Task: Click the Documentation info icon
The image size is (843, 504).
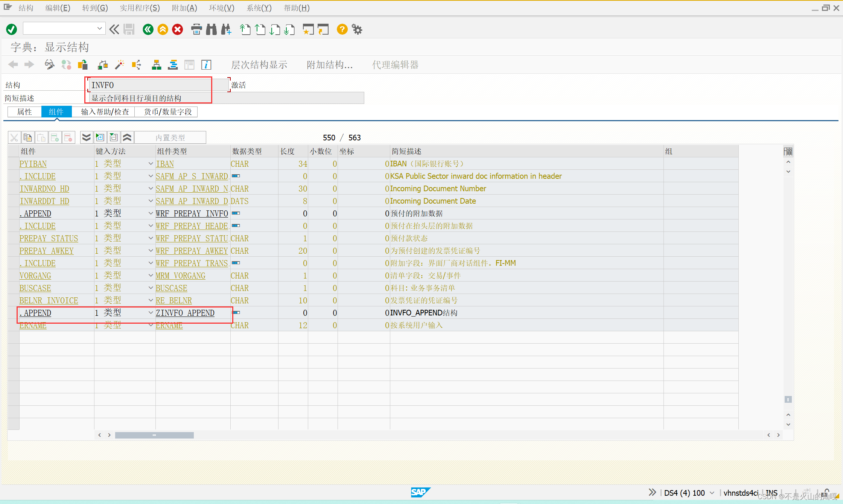Action: tap(206, 65)
